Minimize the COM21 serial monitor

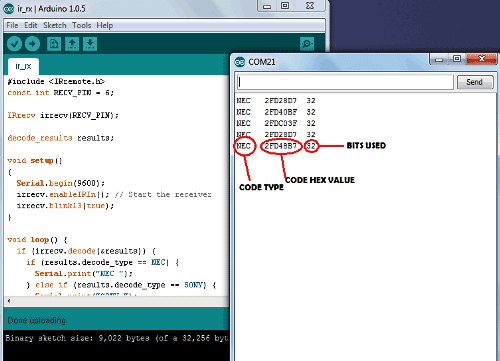point(439,59)
